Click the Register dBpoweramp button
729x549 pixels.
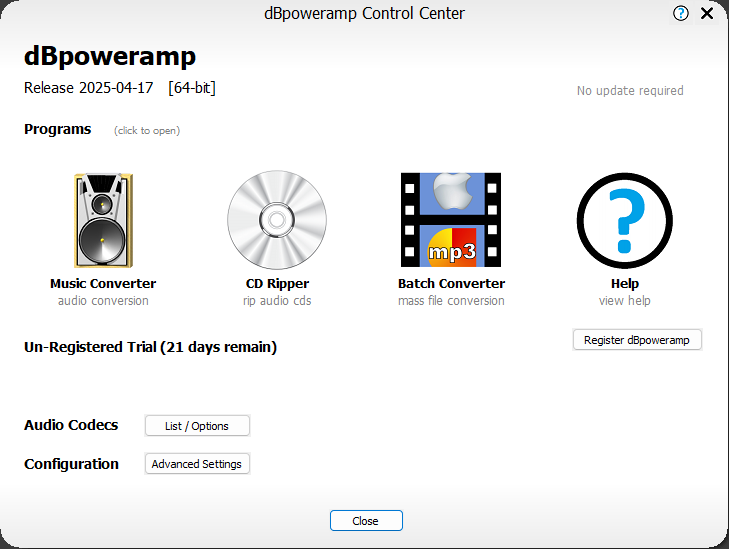[637, 340]
